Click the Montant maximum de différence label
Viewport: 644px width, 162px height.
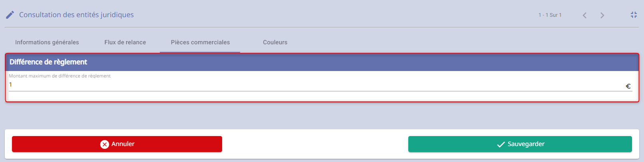pos(60,76)
